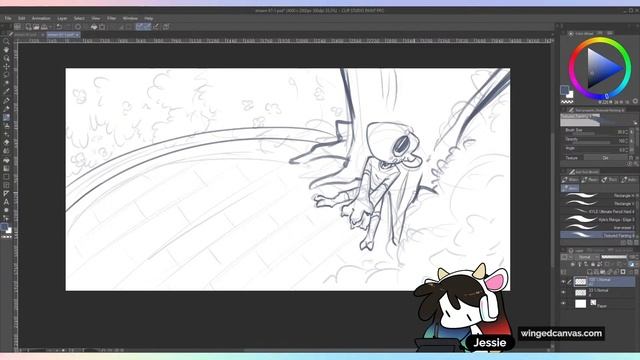Click the Undo toolbar icon
Screen dimensions: 640x360
click(x=59, y=27)
